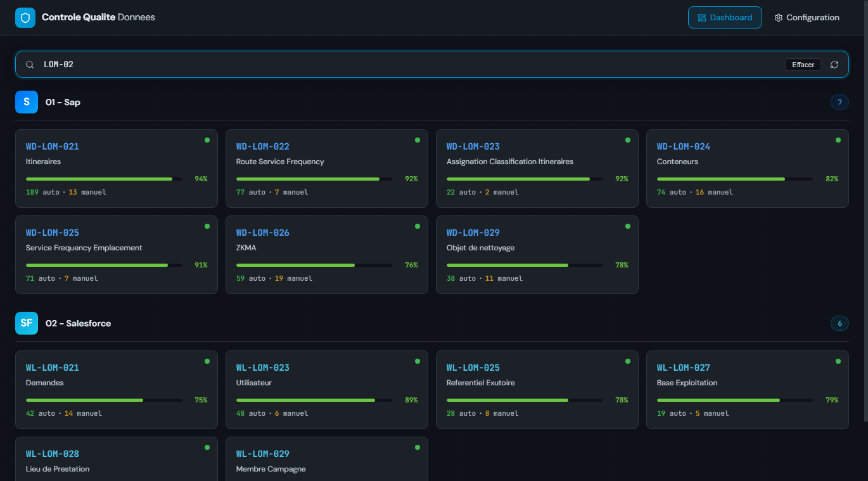Click the '02 – Salesforce' section heading
Screen dimensions: 868x481
[x=78, y=323]
